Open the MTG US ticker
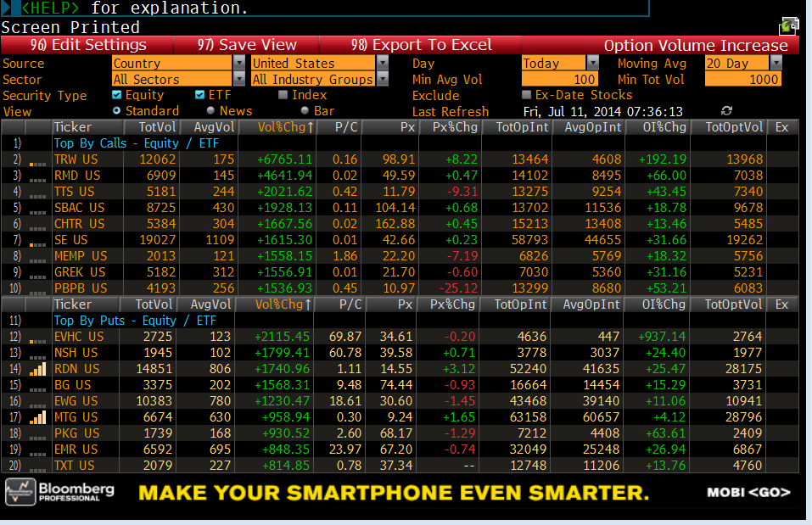 (76, 416)
